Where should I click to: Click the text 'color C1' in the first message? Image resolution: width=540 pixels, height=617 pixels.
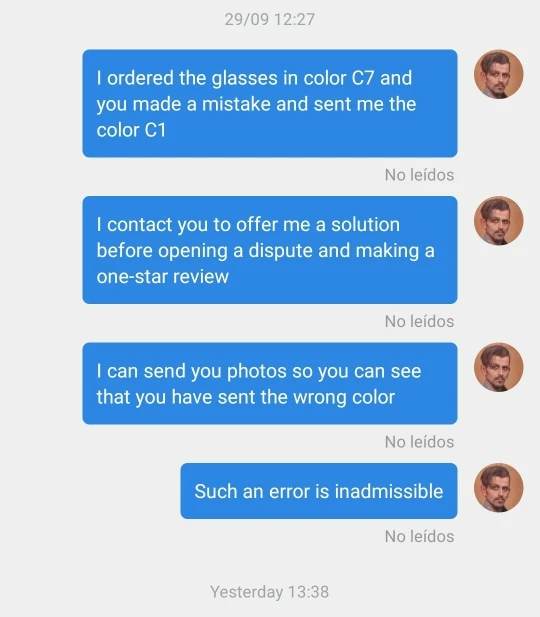click(131, 130)
